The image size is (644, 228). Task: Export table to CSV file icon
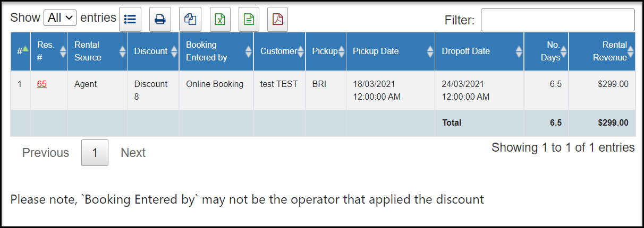249,19
